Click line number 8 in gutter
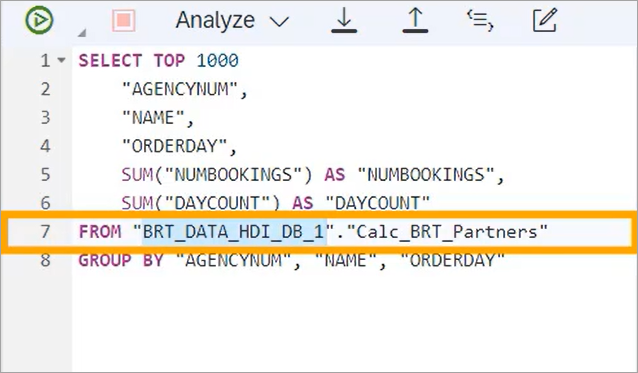Screen dimensions: 638x373 (45, 260)
